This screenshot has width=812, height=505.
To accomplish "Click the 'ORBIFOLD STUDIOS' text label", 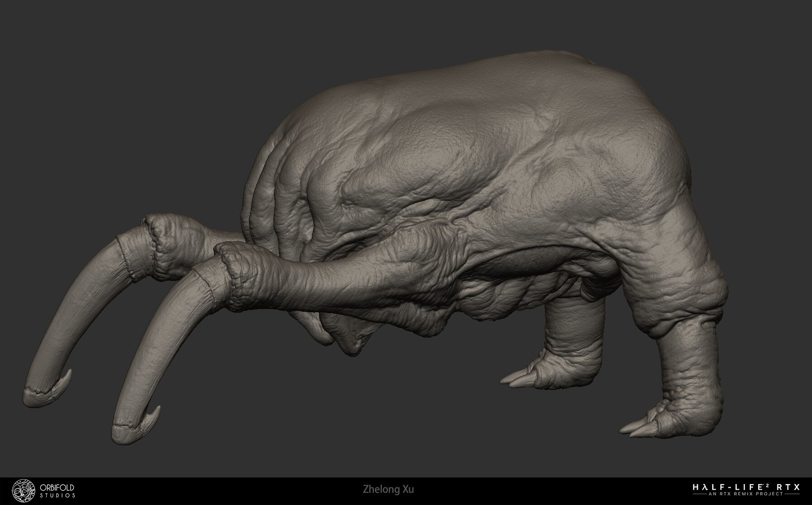I will [57, 491].
